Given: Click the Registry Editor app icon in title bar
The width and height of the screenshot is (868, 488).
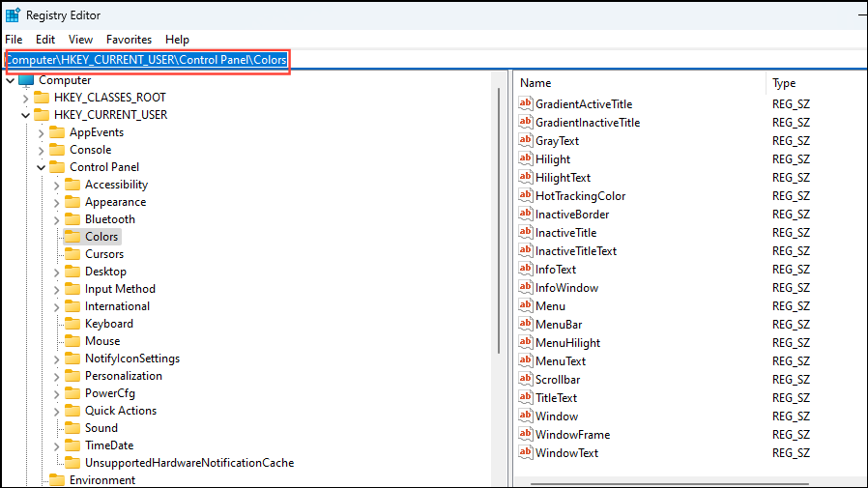Looking at the screenshot, I should tap(13, 14).
